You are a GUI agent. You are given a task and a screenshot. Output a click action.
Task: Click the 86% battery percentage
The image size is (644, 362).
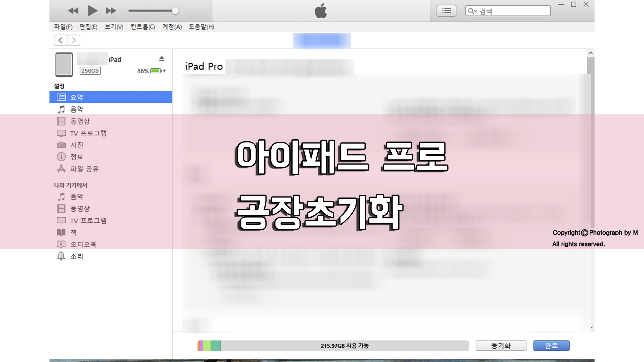point(143,71)
